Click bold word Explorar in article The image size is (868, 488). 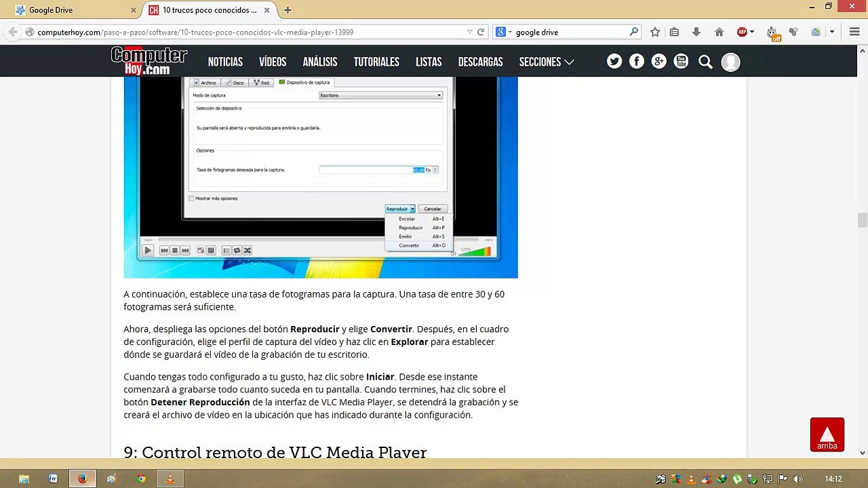pyautogui.click(x=410, y=342)
